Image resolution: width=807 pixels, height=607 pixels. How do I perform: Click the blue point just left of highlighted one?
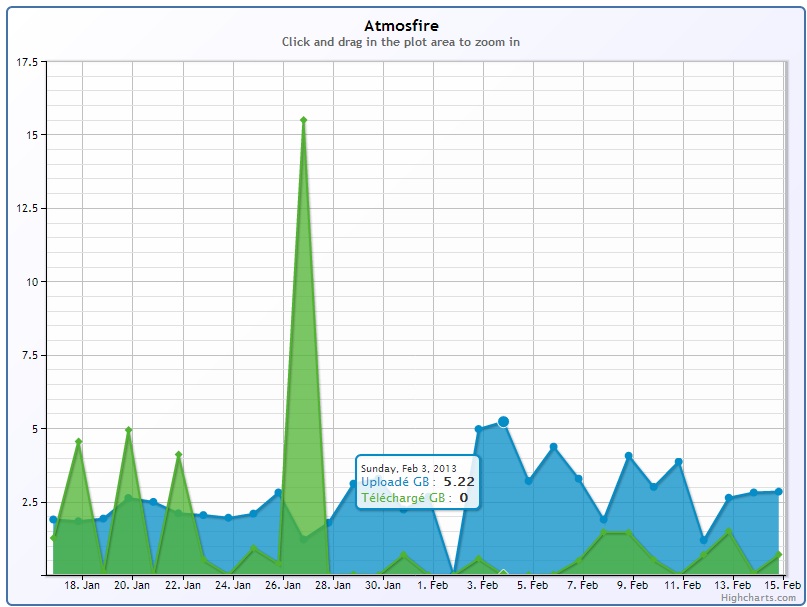click(479, 429)
